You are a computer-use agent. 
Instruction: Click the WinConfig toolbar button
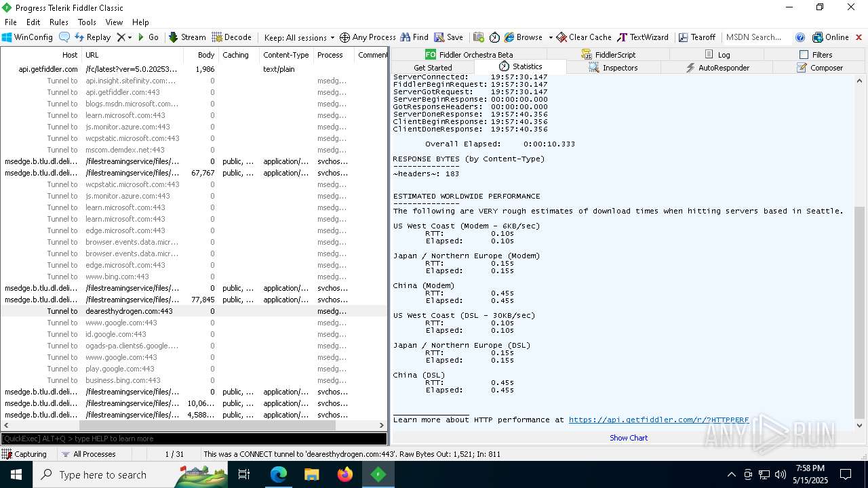click(x=27, y=37)
